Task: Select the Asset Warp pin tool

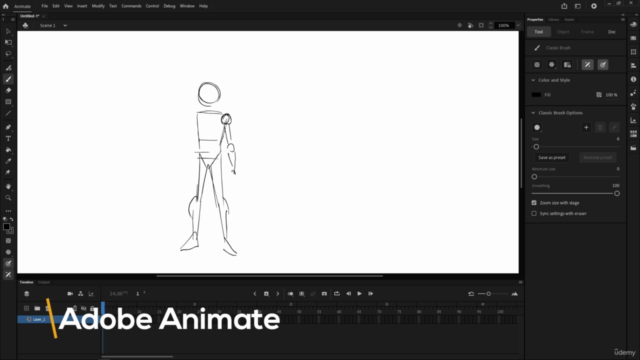Action: click(8, 172)
